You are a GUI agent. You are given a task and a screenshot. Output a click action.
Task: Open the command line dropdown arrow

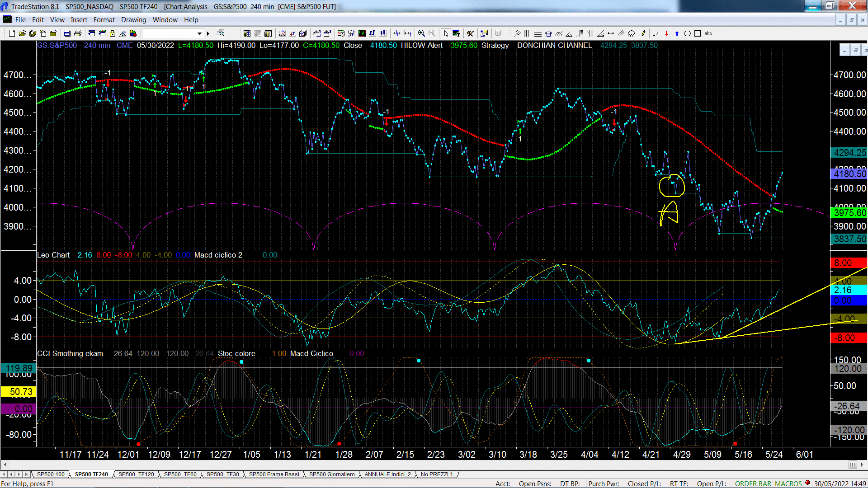[199, 33]
